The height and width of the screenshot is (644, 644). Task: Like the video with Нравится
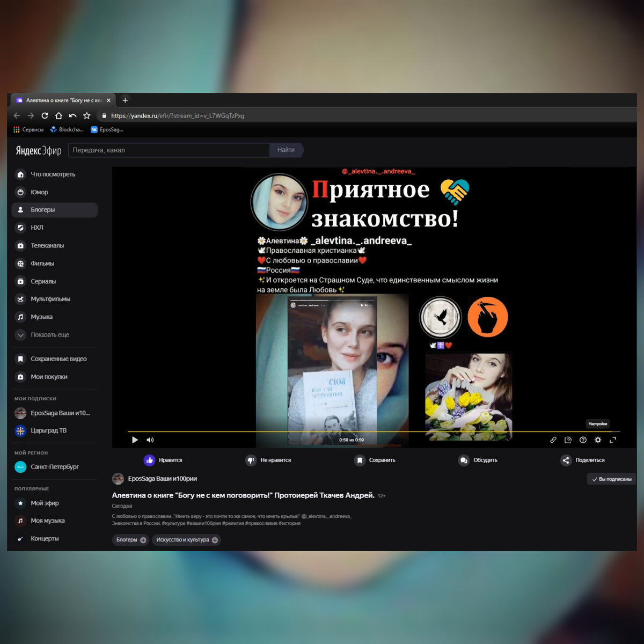(x=163, y=460)
